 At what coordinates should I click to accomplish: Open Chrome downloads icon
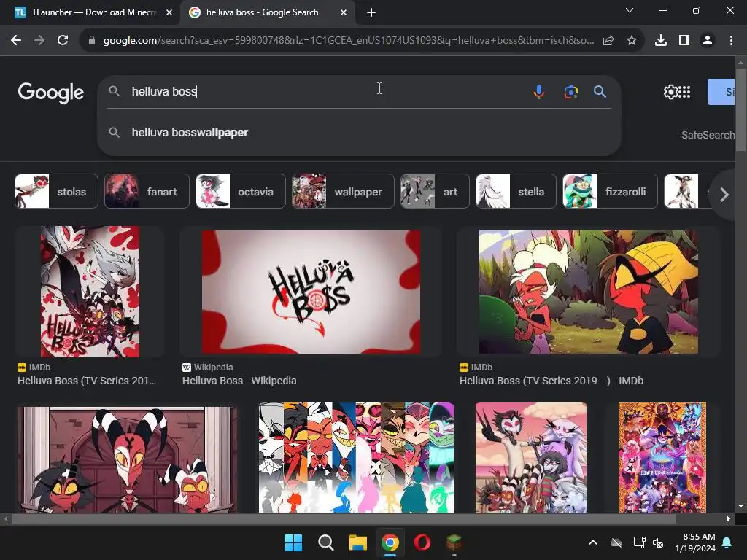coord(661,41)
